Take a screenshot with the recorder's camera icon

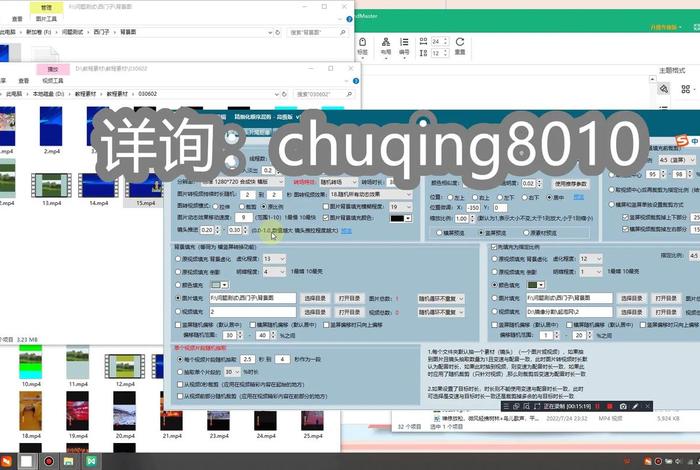[x=623, y=406]
